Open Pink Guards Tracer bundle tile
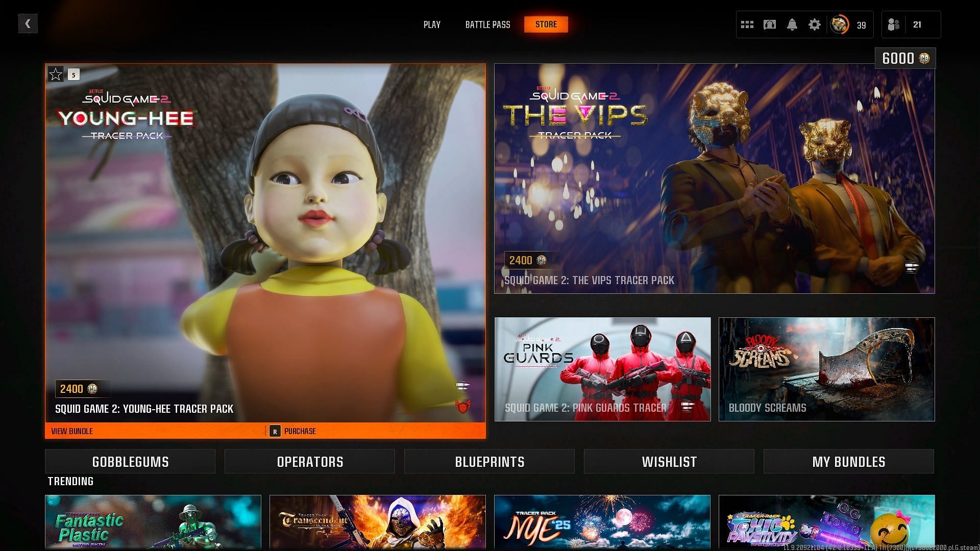The width and height of the screenshot is (980, 551). [602, 369]
